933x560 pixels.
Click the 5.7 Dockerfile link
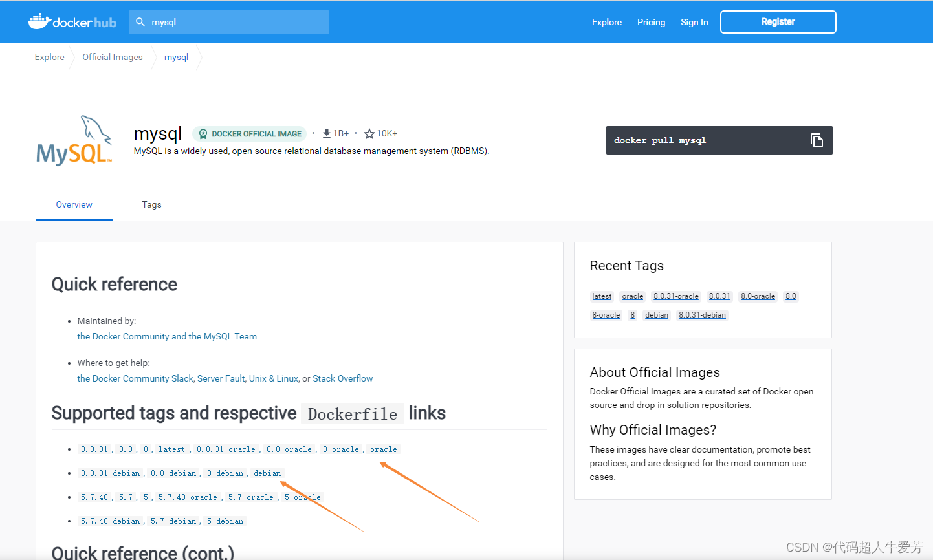pyautogui.click(x=126, y=497)
